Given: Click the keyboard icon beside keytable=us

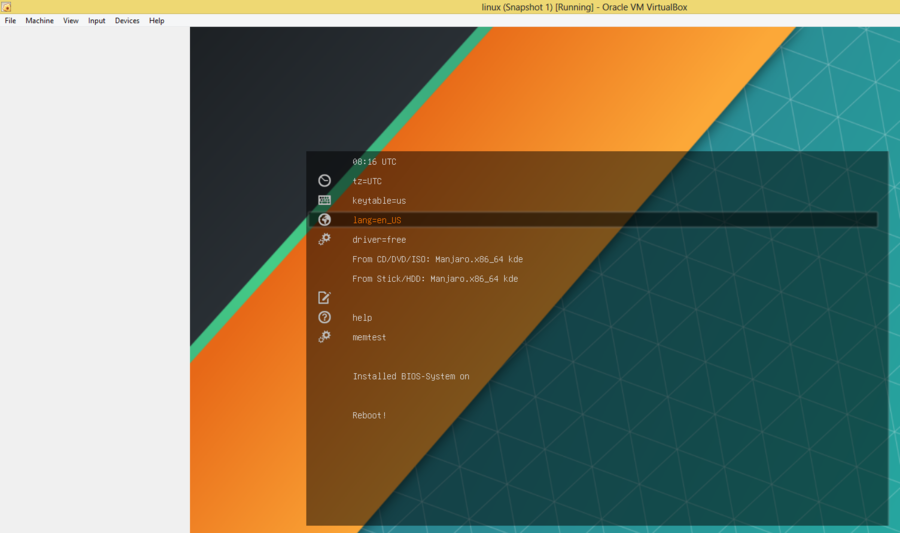Looking at the screenshot, I should [x=324, y=200].
